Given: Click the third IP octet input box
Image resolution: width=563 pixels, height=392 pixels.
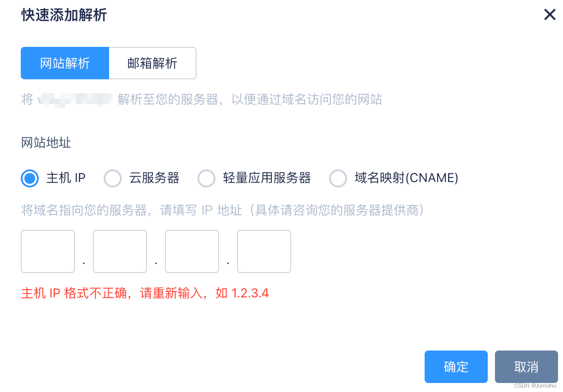Looking at the screenshot, I should click(192, 251).
